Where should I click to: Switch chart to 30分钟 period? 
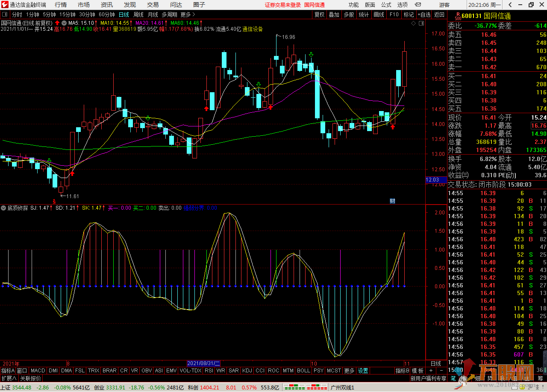click(87, 15)
